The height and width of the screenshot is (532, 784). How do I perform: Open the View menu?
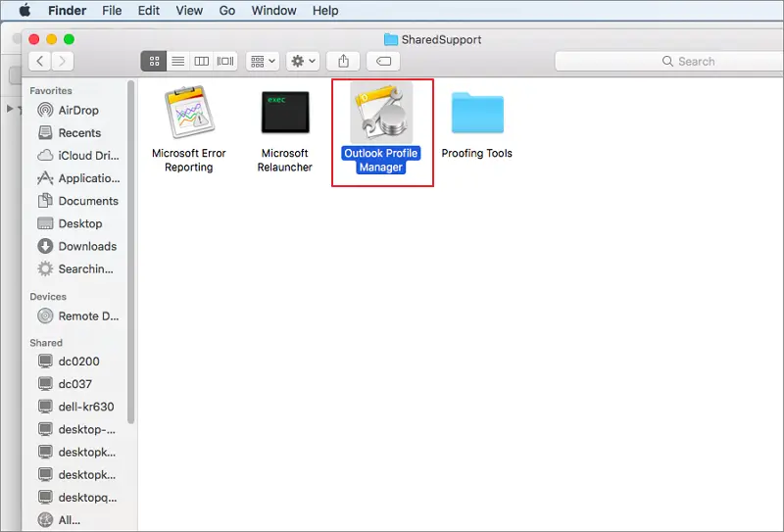[x=189, y=11]
